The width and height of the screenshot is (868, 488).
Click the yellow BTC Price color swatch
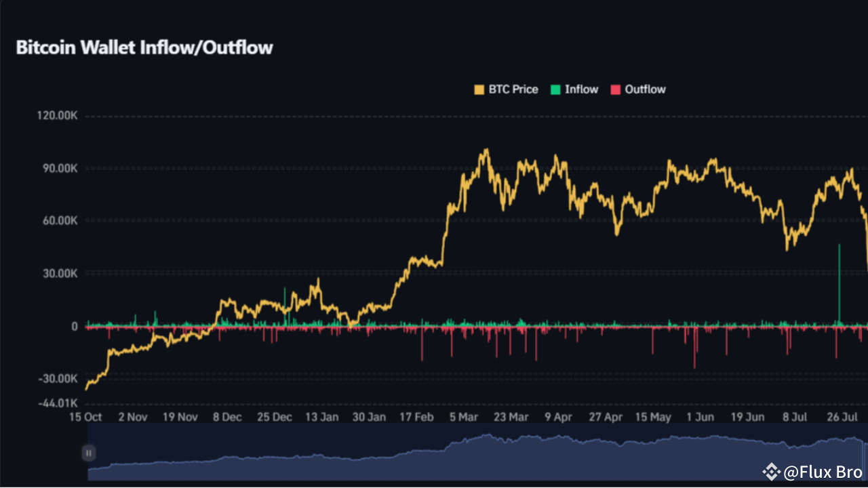(478, 89)
